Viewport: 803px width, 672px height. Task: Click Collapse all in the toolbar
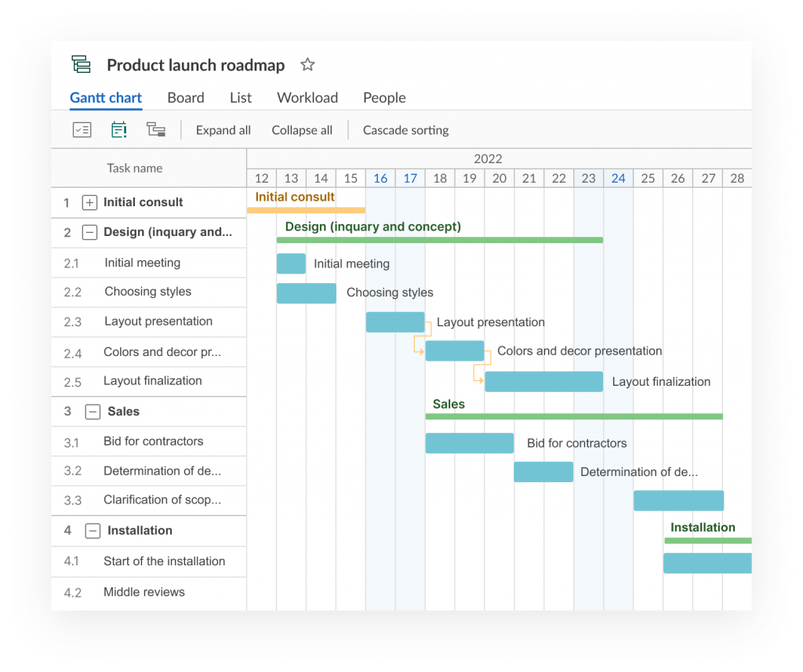301,129
